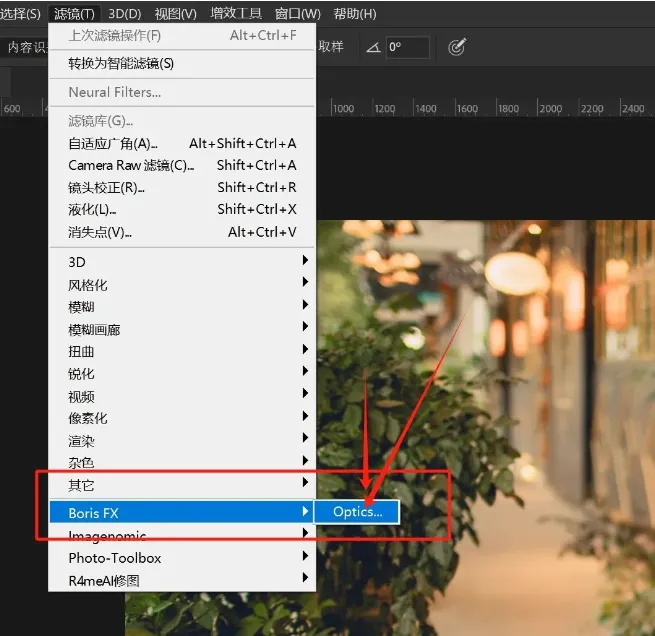Open Camera Raw 滤镜(C) entry

tap(182, 165)
